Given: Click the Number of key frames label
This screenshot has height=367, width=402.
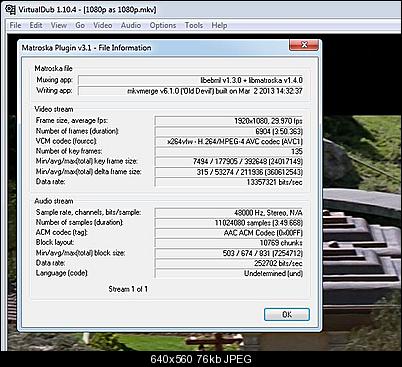Looking at the screenshot, I should point(69,151).
